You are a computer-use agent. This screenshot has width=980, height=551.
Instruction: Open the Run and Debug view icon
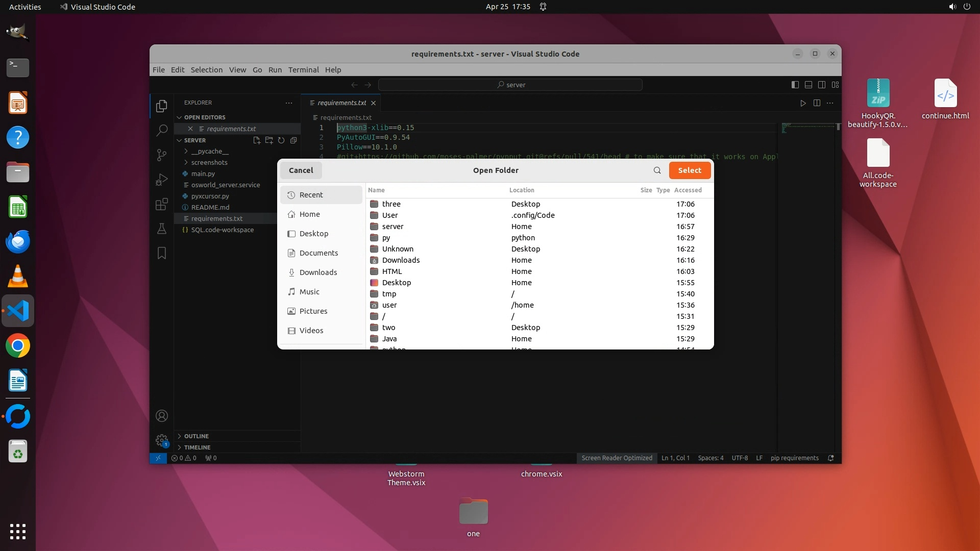coord(161,180)
